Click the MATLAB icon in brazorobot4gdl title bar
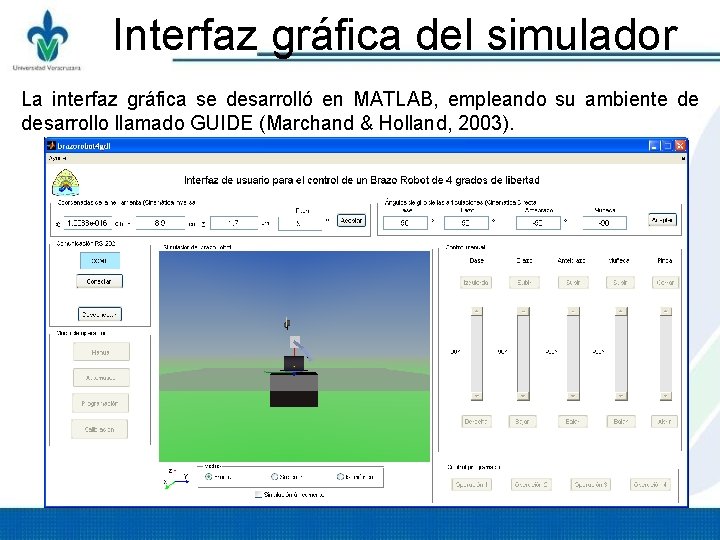Screen dimensions: 720x540 51,146
